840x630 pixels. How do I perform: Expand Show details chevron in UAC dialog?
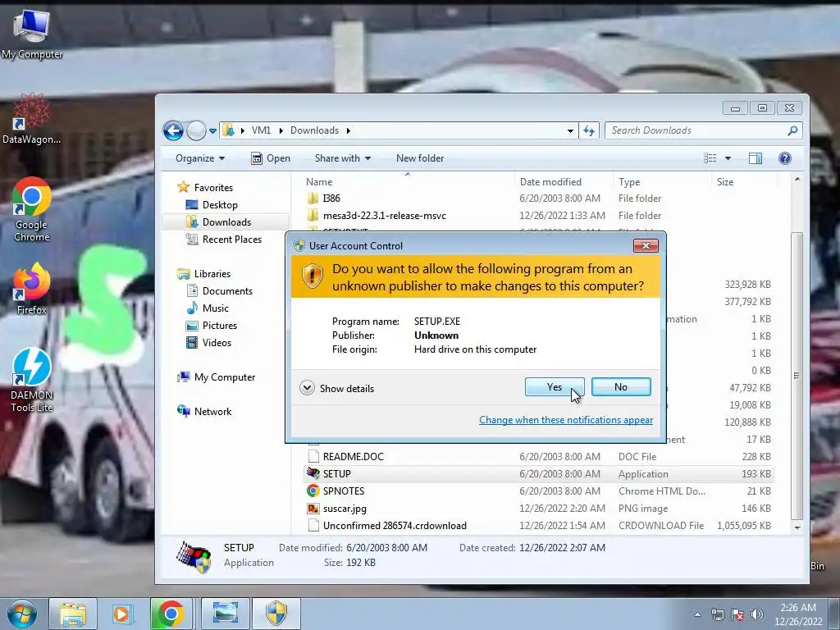(307, 388)
